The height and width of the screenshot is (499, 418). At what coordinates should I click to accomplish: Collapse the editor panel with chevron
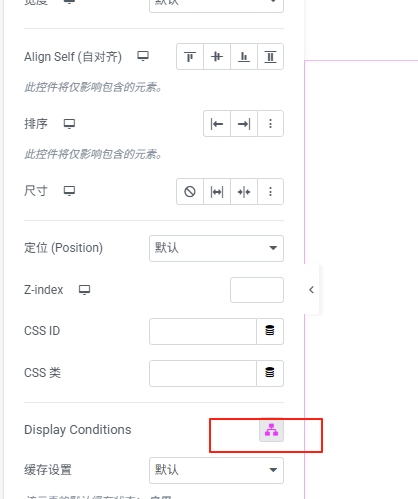click(x=311, y=290)
